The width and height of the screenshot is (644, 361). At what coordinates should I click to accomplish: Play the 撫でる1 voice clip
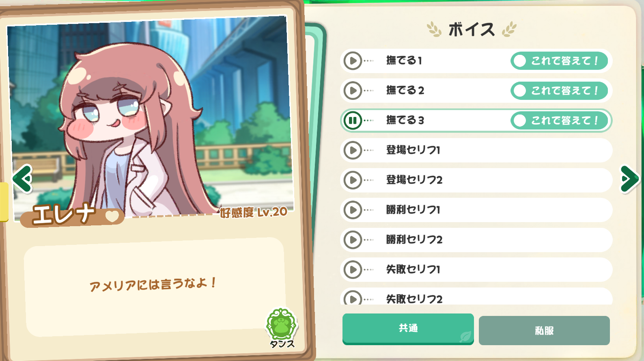pyautogui.click(x=353, y=61)
